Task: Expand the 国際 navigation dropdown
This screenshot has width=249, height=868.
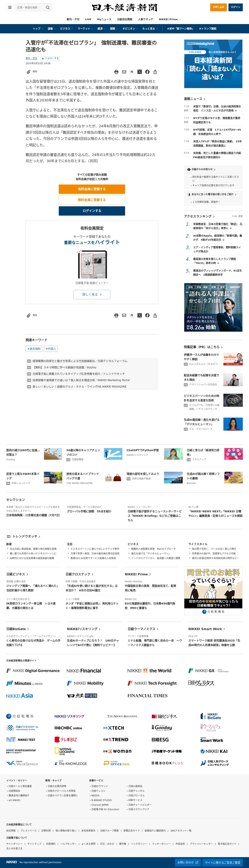Action: [x=114, y=29]
